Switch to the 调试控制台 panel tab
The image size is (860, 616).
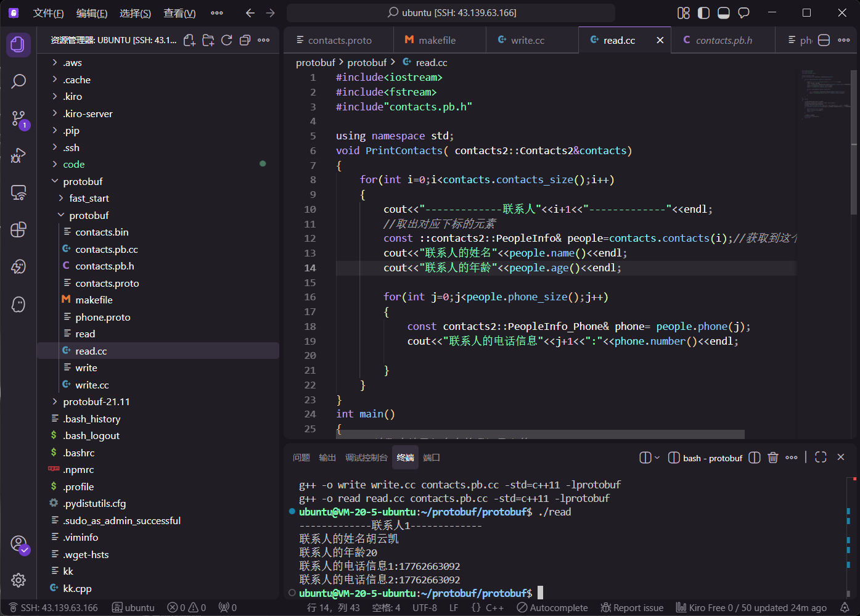366,458
